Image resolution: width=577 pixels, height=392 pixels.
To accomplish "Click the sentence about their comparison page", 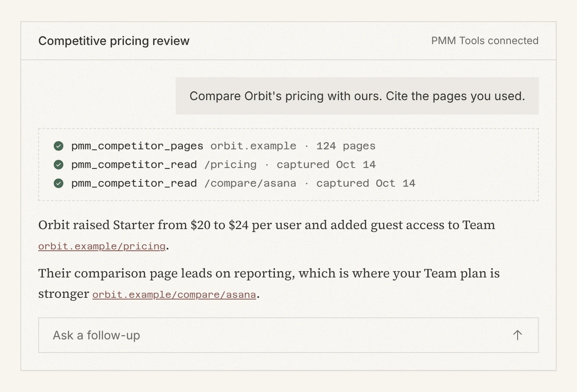I will (269, 283).
